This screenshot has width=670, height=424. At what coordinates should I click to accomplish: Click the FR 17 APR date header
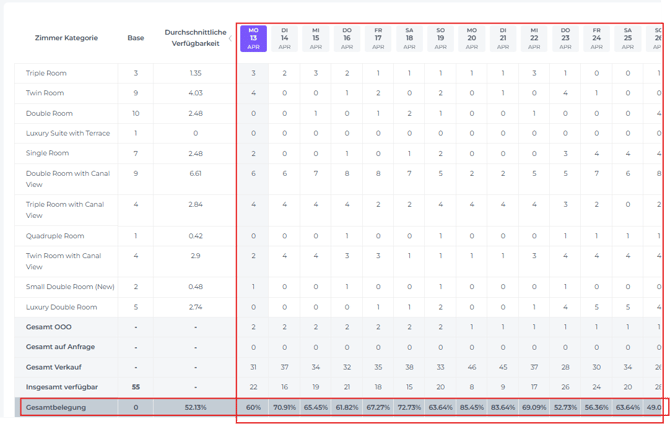pos(378,39)
